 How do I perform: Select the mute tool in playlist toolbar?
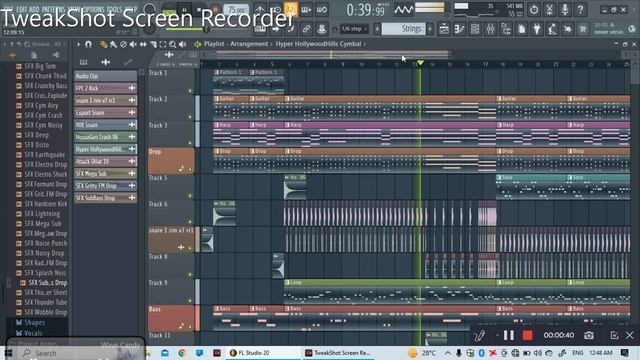coord(133,44)
